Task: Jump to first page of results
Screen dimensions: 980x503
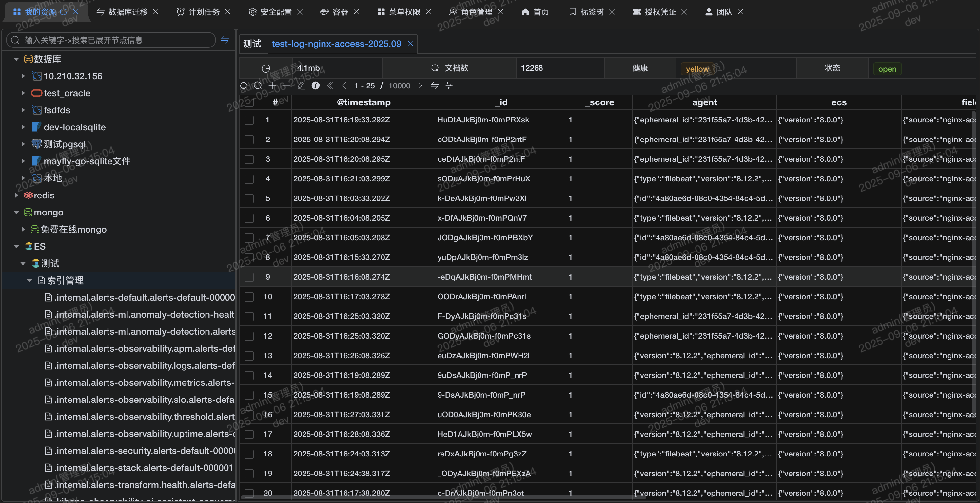Action: coord(330,86)
